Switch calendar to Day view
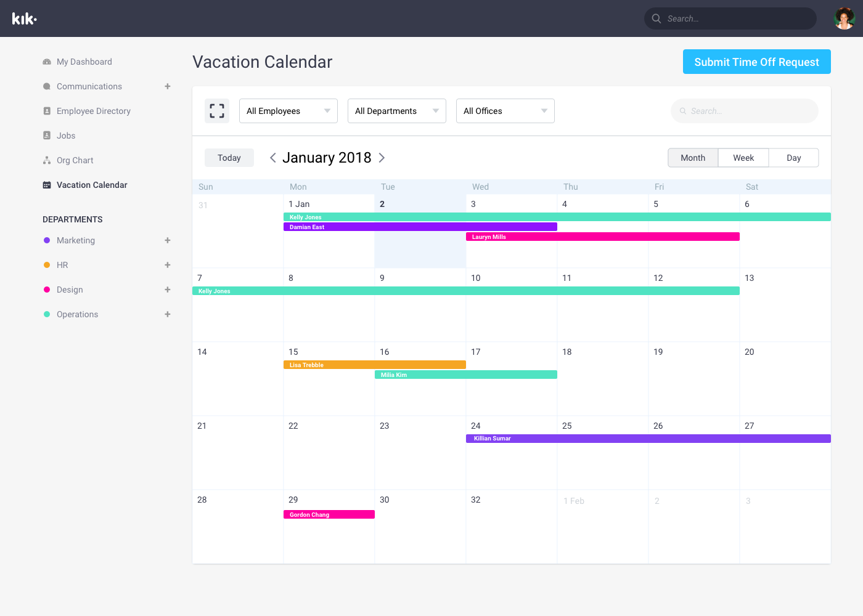863x616 pixels. [x=793, y=158]
